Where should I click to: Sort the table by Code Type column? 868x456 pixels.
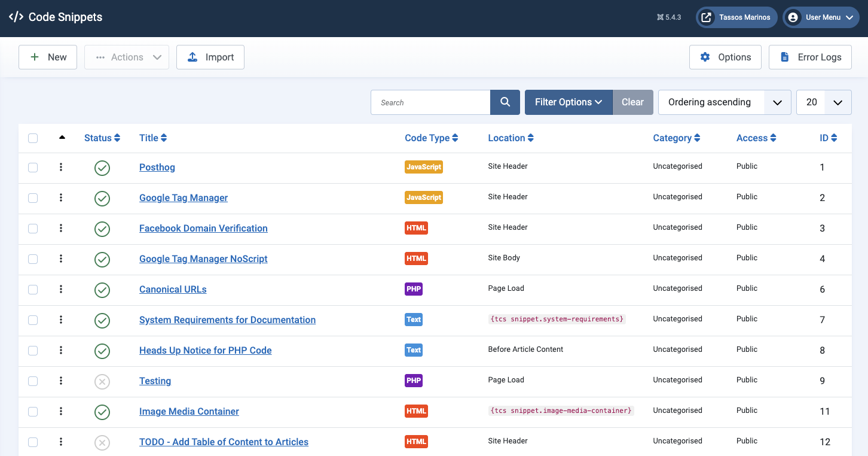(431, 138)
